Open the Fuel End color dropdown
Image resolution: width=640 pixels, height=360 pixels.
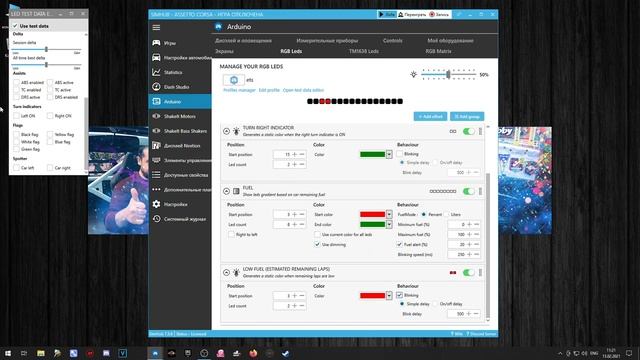click(x=389, y=224)
